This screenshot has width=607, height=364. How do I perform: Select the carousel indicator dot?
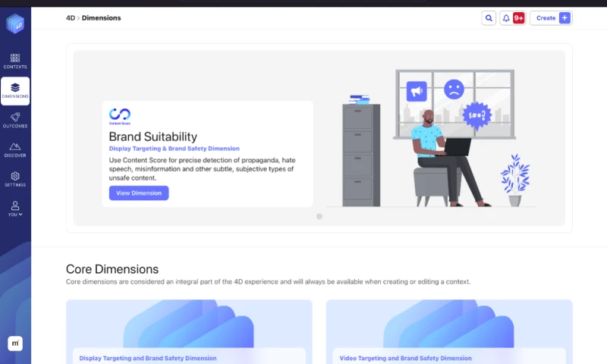pos(319,217)
